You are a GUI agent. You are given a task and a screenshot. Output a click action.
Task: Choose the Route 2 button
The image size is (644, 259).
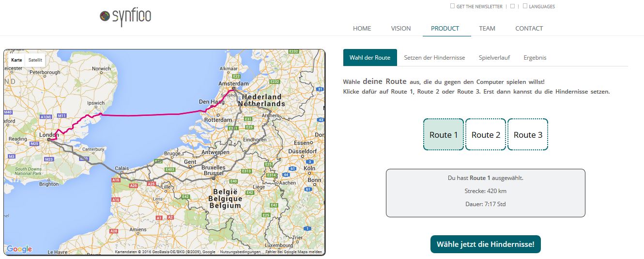(x=486, y=135)
